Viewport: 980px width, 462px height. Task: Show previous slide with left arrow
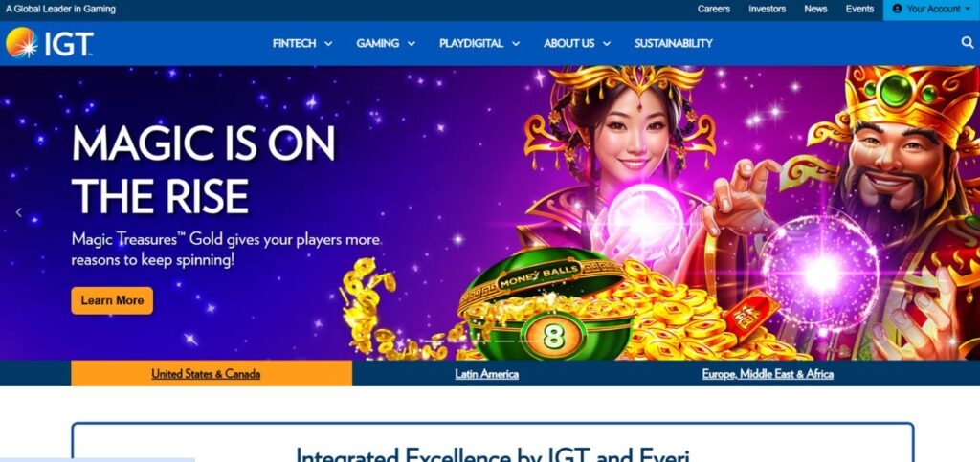pyautogui.click(x=19, y=213)
